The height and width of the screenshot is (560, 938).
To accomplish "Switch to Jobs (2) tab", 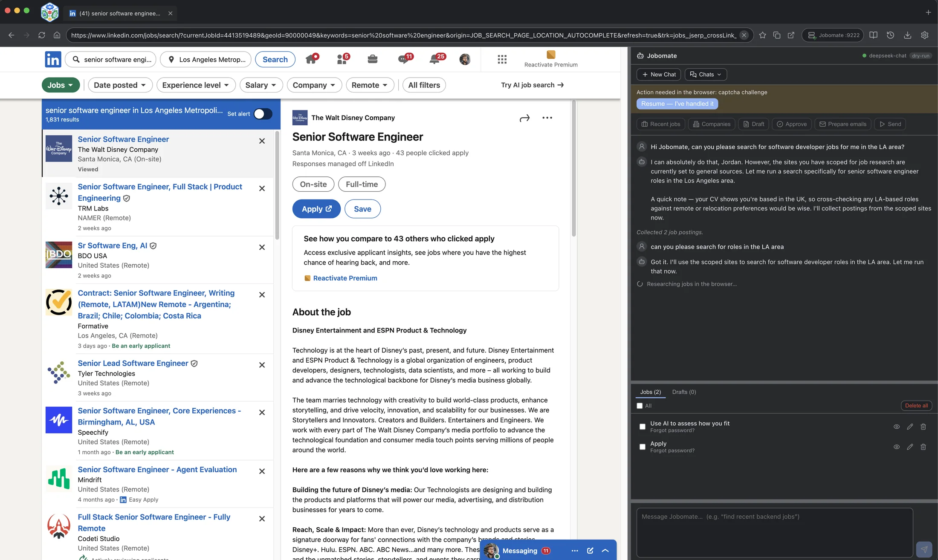I will click(x=650, y=392).
